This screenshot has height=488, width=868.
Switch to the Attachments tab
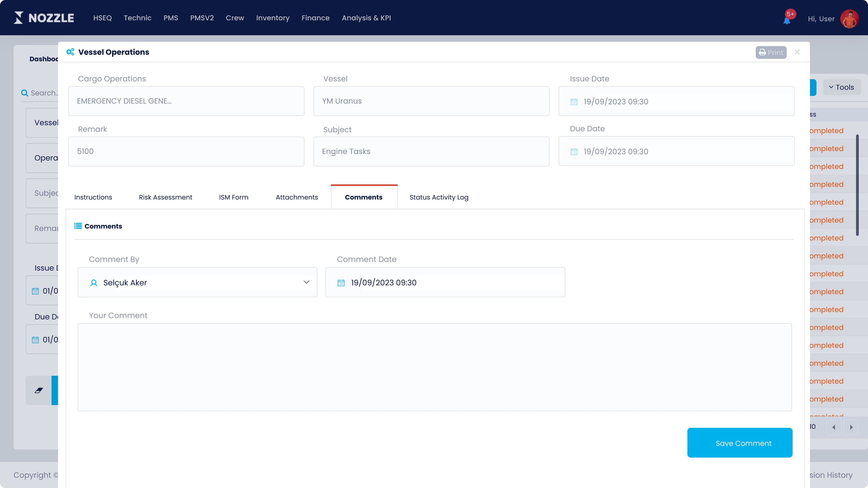(x=297, y=197)
